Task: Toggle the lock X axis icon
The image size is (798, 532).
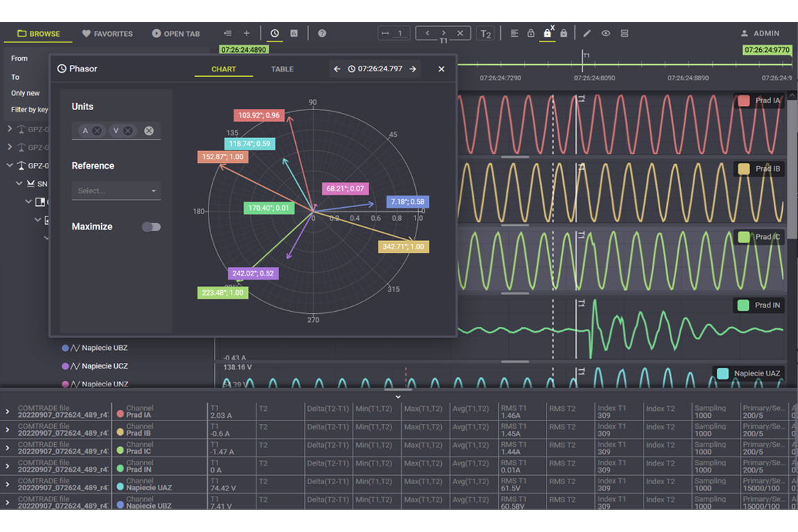Action: (548, 33)
